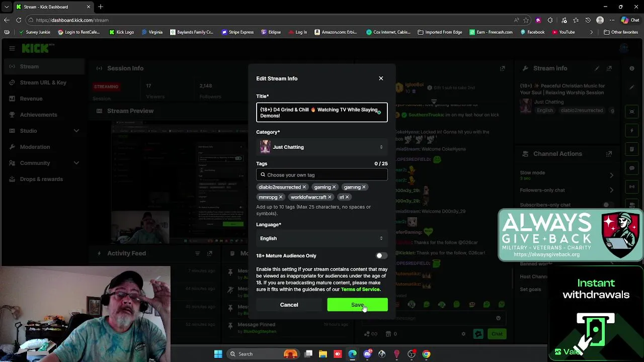Viewport: 644px width, 362px height.
Task: Open browser history clock icon
Action: (x=588, y=20)
